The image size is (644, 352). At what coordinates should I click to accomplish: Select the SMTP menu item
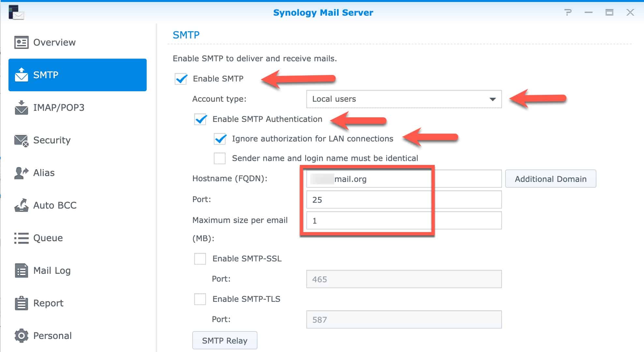point(78,75)
